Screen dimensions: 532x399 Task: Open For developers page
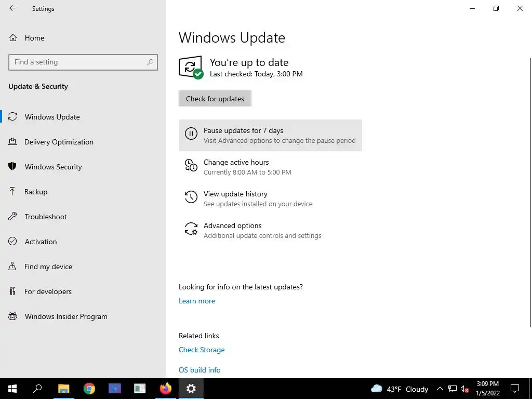tap(83, 291)
